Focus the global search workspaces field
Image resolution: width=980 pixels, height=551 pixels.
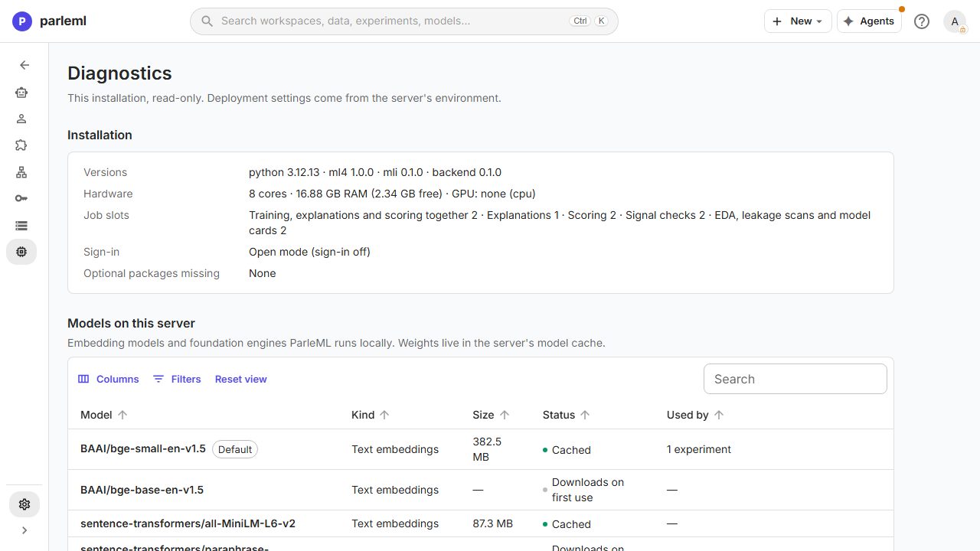click(404, 21)
